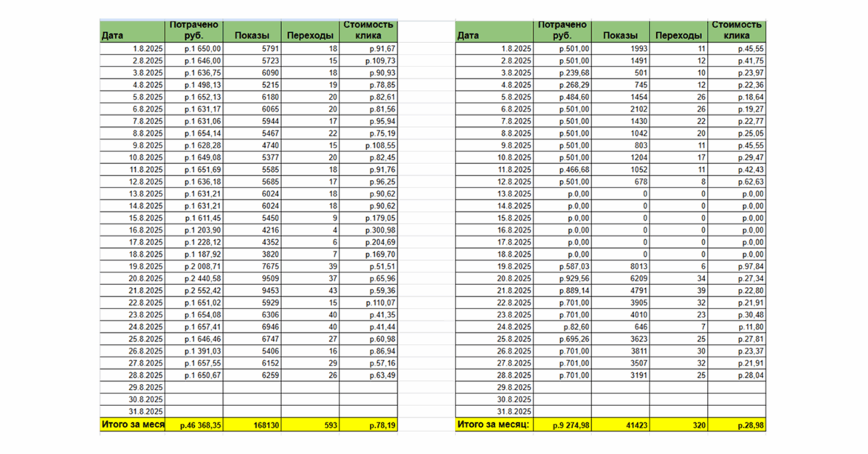Viewport: 868px width, 454px height.
Task: Click the spend cell "р.82,60"
Action: [562, 327]
